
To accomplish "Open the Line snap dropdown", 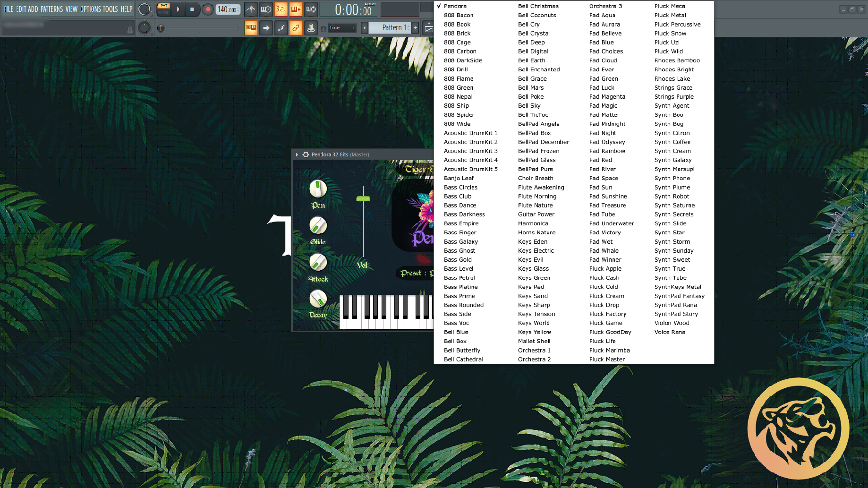I will (x=342, y=28).
